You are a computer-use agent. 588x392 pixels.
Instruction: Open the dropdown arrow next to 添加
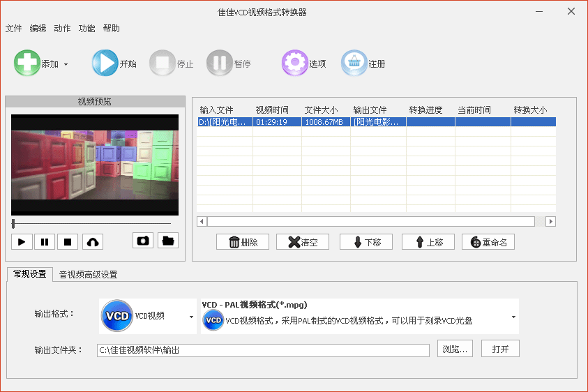[66, 65]
